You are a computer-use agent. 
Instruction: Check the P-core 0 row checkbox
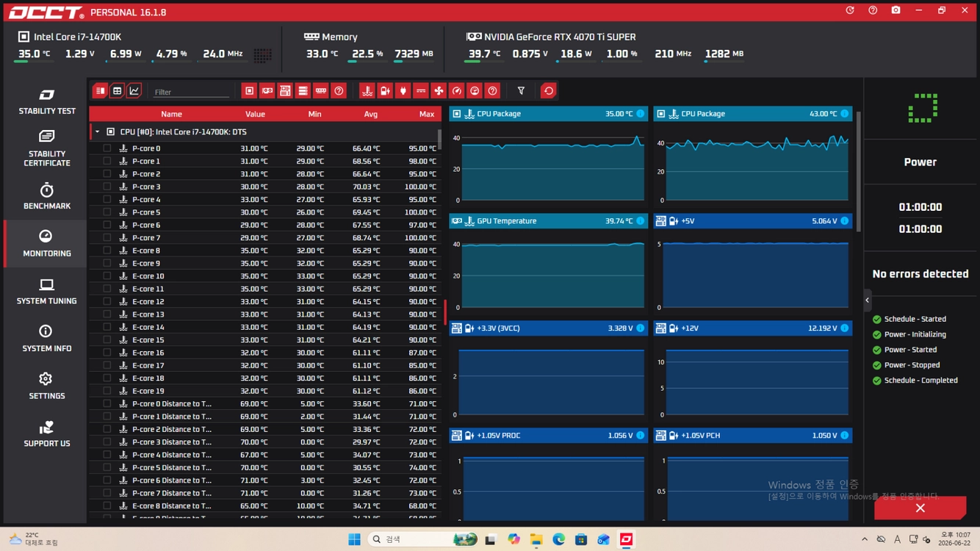pyautogui.click(x=107, y=148)
